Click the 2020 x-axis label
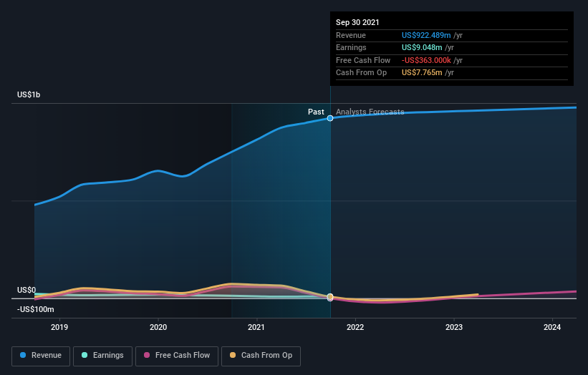The height and width of the screenshot is (375, 588). click(x=158, y=327)
